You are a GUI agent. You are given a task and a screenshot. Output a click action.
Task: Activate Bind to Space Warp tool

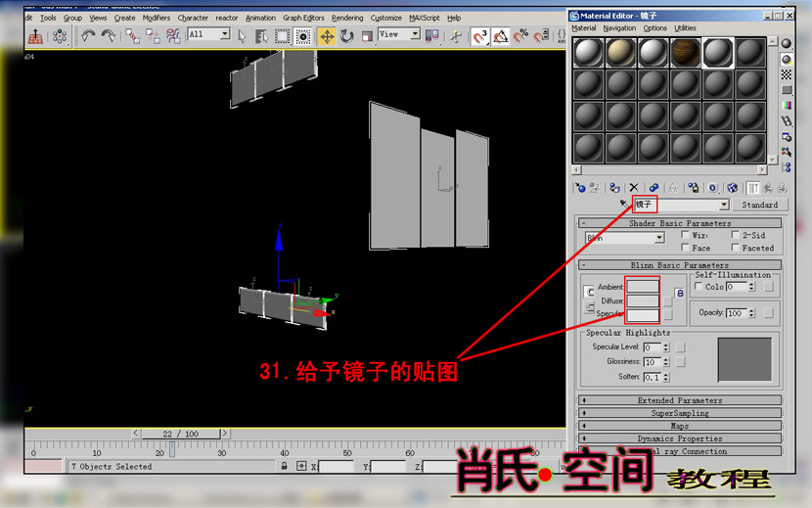(173, 36)
